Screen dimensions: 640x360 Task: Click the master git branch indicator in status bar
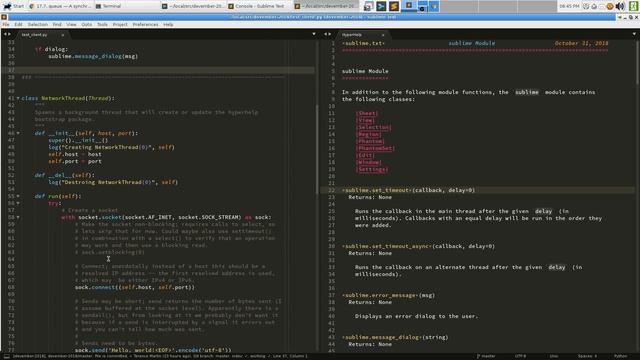[x=486, y=356]
